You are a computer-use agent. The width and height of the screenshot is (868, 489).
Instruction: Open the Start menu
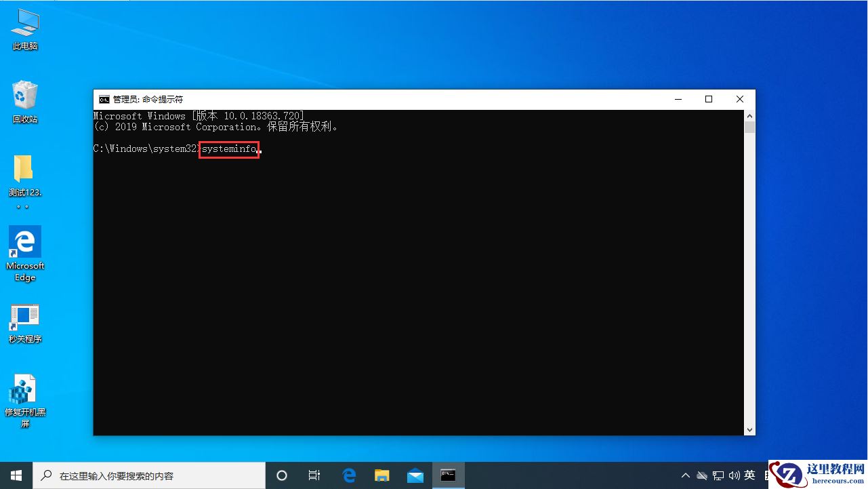(16, 475)
